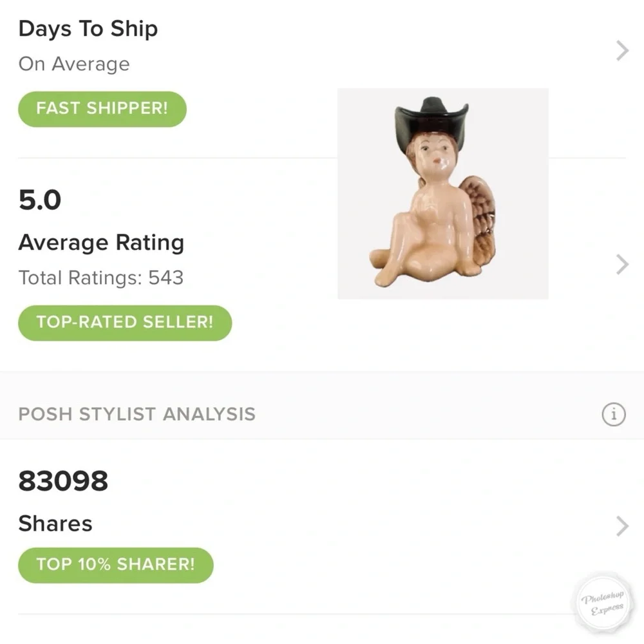Tap the 83098 shares count

pyautogui.click(x=63, y=481)
